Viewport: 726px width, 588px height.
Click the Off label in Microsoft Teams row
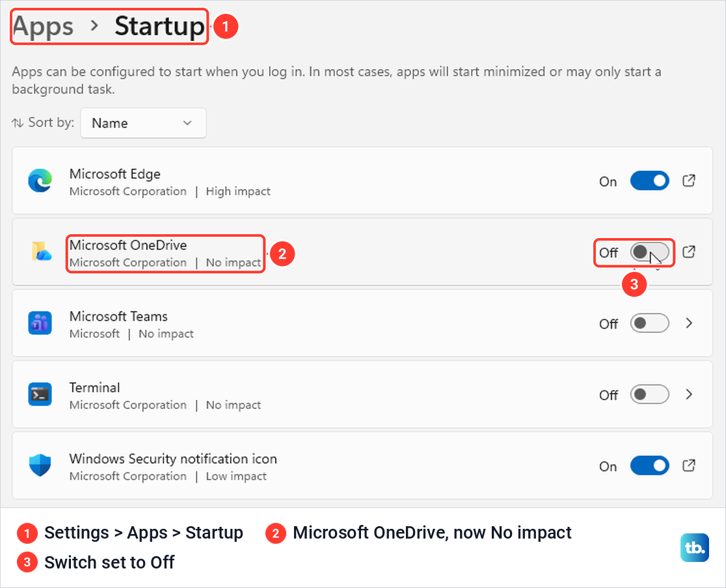[x=608, y=324]
